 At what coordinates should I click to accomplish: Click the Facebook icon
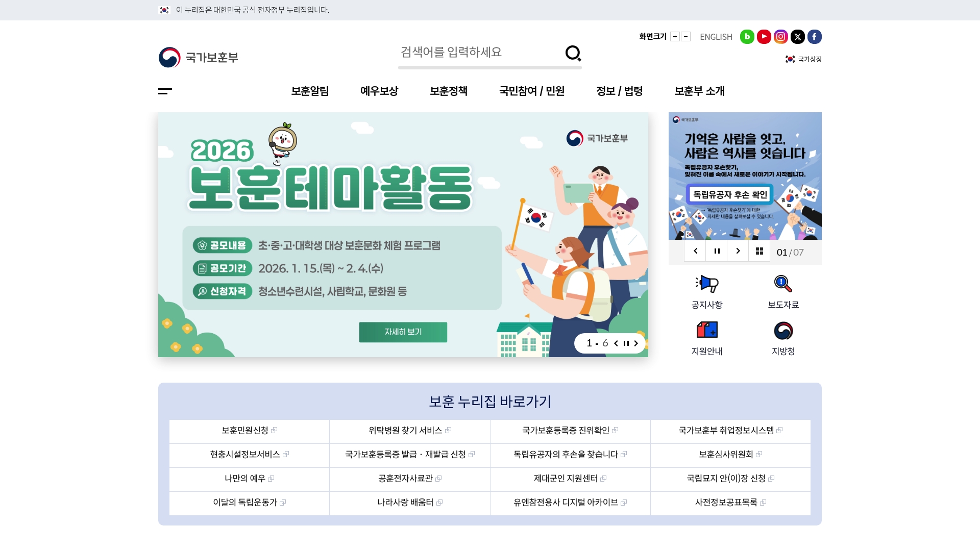815,37
